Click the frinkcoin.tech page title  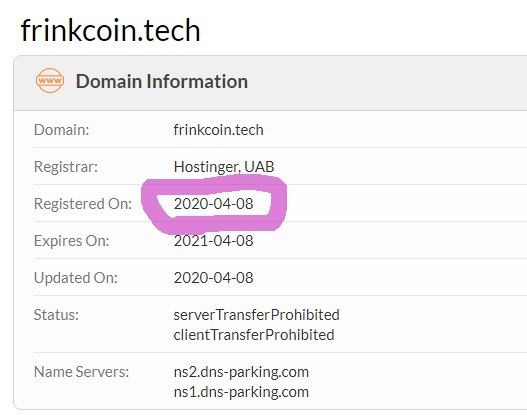coord(111,31)
